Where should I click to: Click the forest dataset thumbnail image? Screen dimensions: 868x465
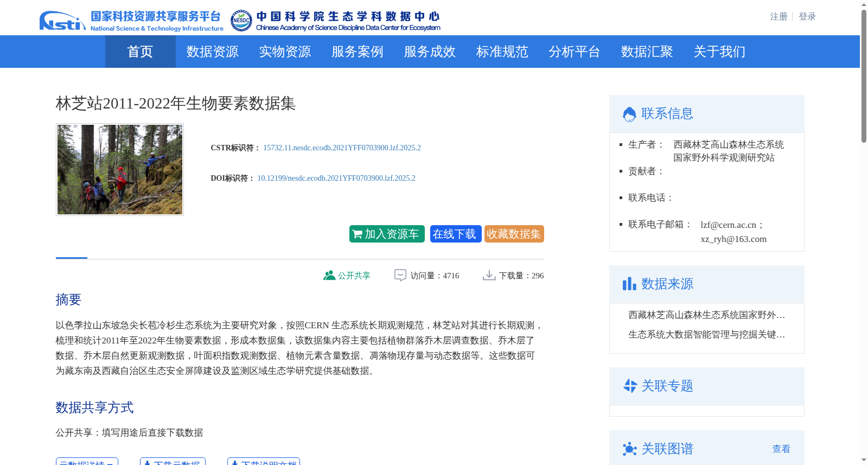[120, 169]
